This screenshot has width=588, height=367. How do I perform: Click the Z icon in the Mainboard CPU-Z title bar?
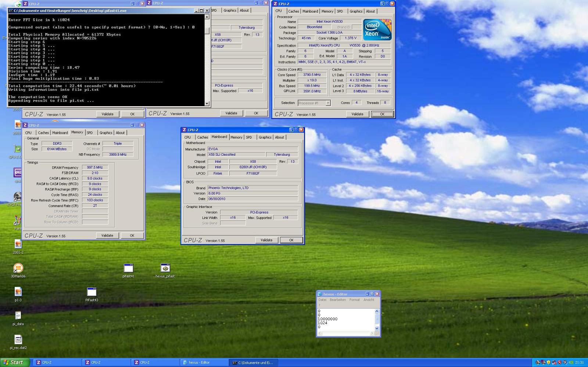click(184, 130)
